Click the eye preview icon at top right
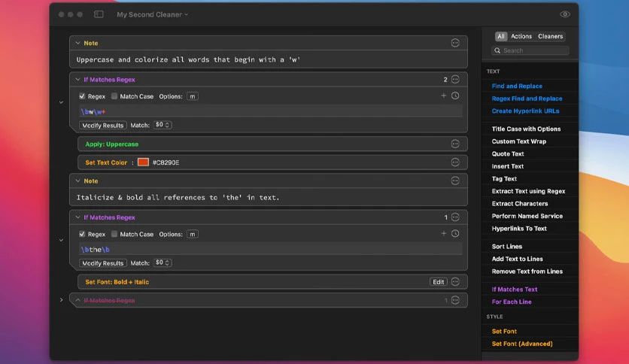 click(x=565, y=14)
